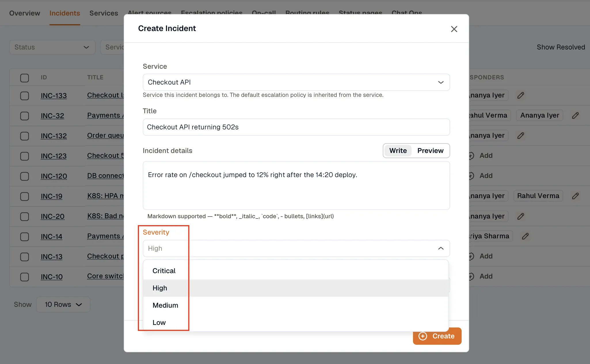Image resolution: width=590 pixels, height=364 pixels.
Task: Toggle the select-all checkbox in table header
Action: point(24,78)
